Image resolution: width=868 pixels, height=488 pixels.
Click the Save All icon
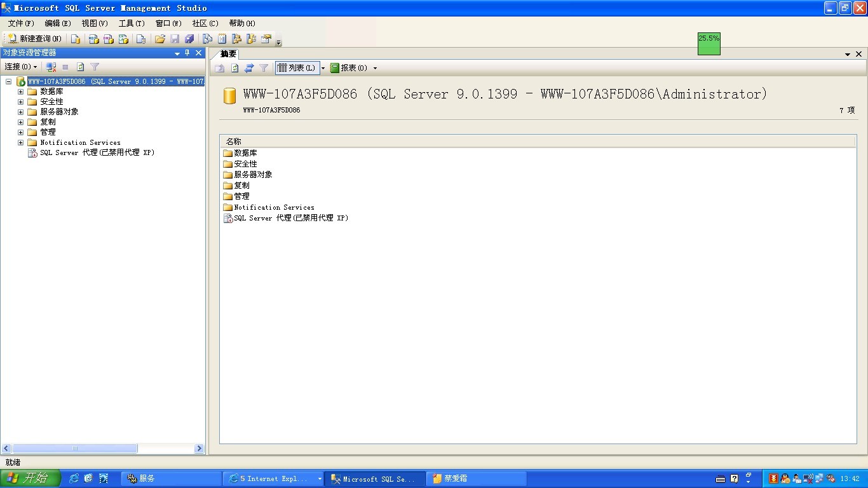189,39
